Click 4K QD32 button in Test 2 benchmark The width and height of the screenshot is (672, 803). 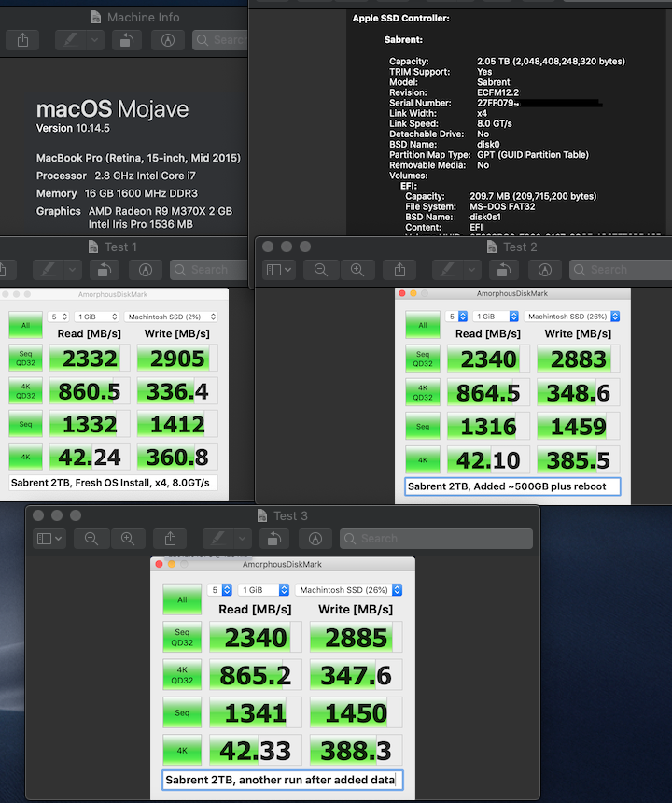click(423, 392)
